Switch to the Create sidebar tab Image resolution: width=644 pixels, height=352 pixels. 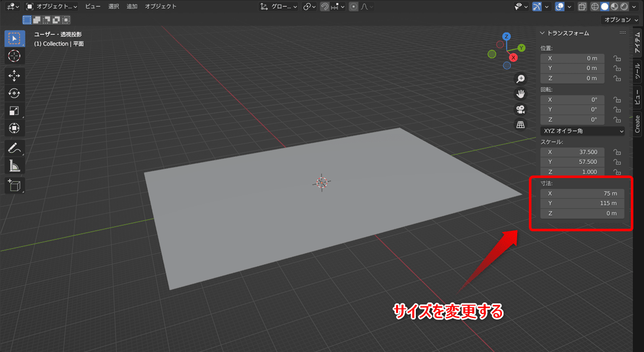coord(637,124)
